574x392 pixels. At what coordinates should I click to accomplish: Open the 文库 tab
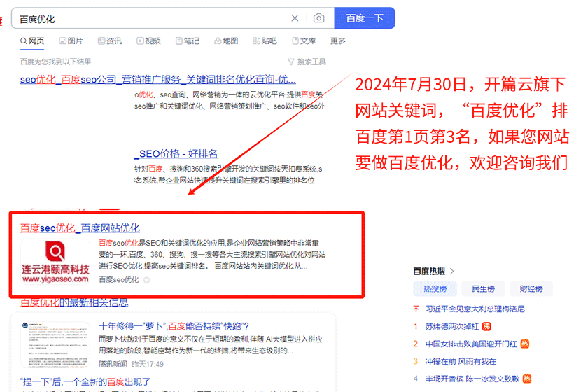[304, 41]
